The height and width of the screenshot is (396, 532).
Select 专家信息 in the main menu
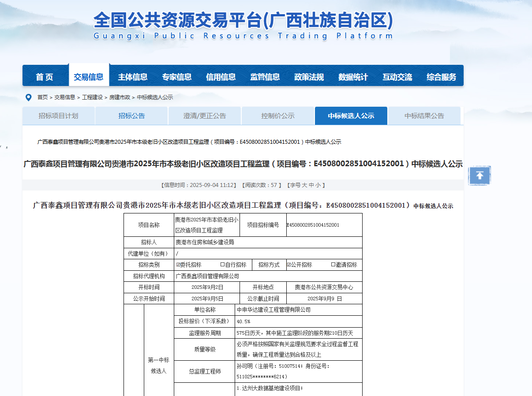coord(177,77)
